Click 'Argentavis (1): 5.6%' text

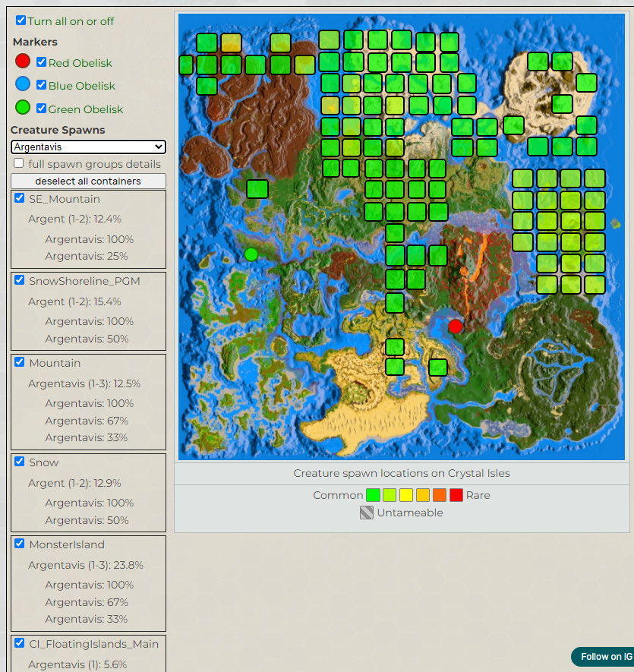(x=77, y=664)
